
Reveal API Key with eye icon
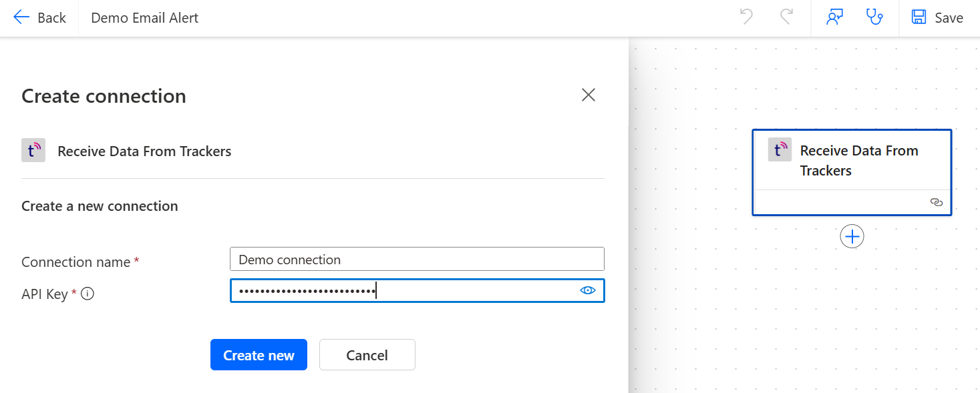pos(588,290)
